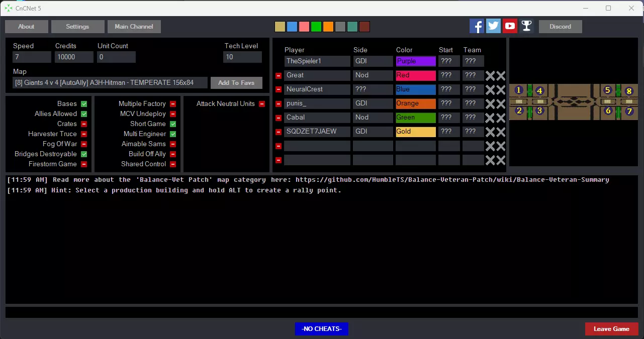Pick the orange swatch in top color bar

tap(328, 27)
